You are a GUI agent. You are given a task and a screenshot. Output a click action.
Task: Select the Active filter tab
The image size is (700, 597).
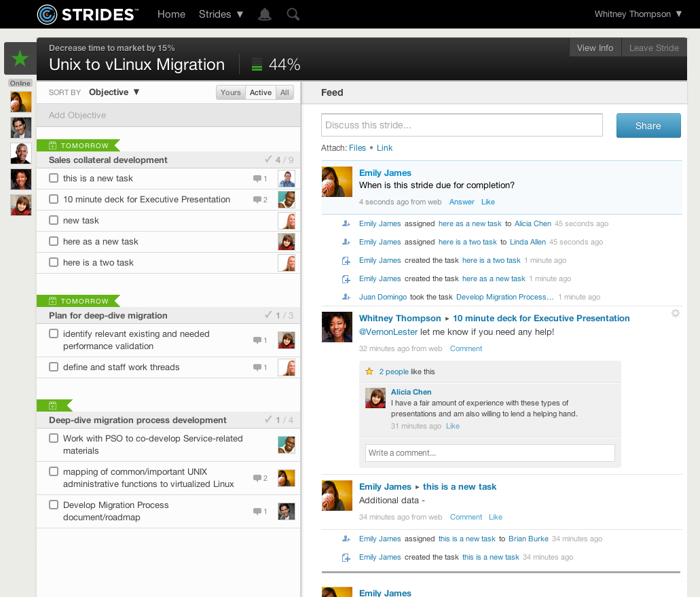pos(260,92)
